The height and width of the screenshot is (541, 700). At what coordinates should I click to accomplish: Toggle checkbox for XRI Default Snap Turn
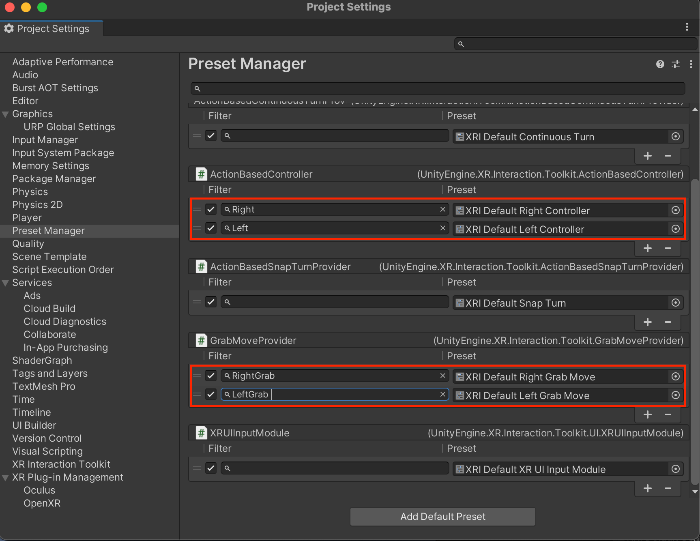coord(211,302)
